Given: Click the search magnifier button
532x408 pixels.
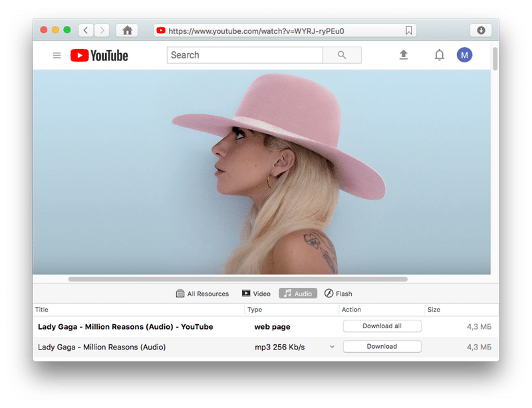Looking at the screenshot, I should [342, 55].
